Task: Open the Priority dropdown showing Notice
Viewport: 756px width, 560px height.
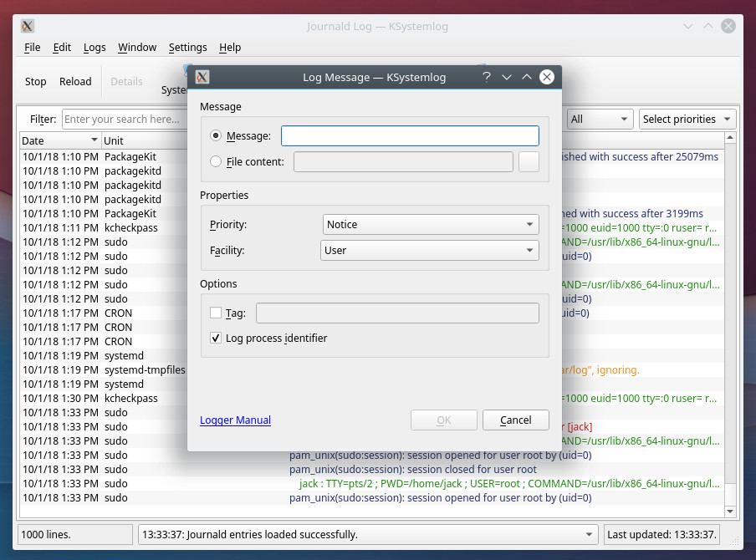Action: pos(431,225)
